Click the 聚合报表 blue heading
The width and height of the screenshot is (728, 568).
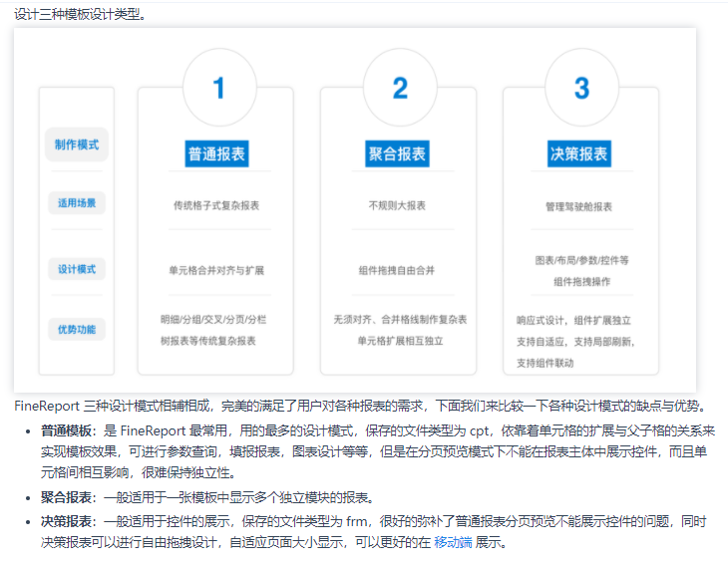(x=397, y=153)
